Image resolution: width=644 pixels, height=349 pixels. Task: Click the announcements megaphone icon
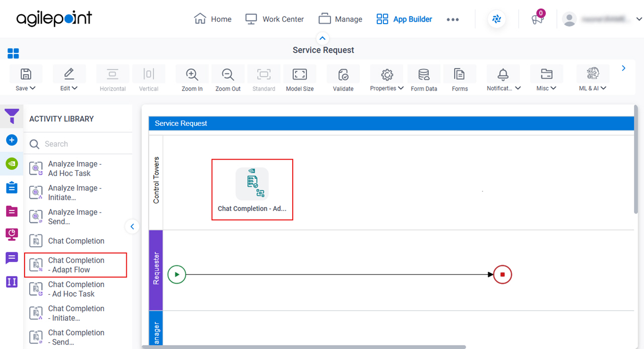click(537, 20)
